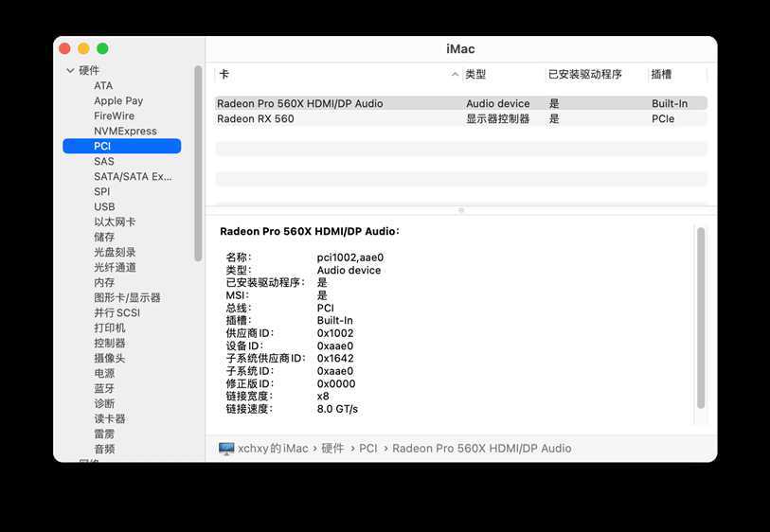
Task: Click the sidebar vertical scrollbar
Action: (198, 164)
